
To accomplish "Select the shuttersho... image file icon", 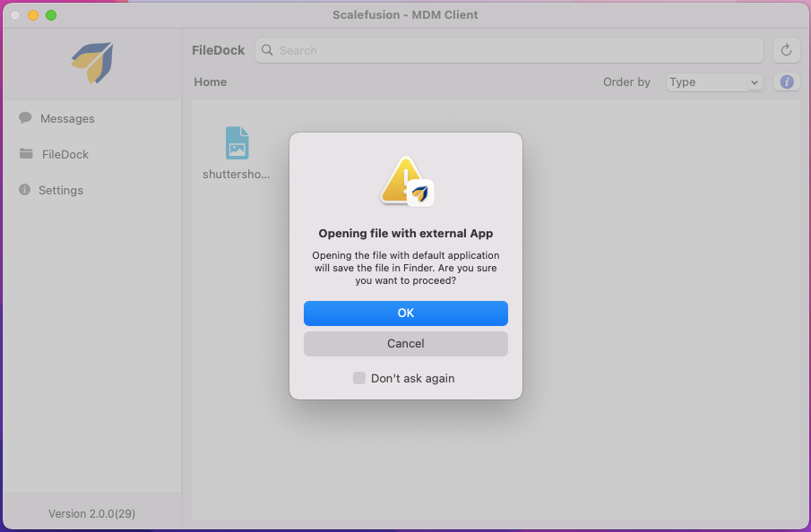I will pos(237,143).
